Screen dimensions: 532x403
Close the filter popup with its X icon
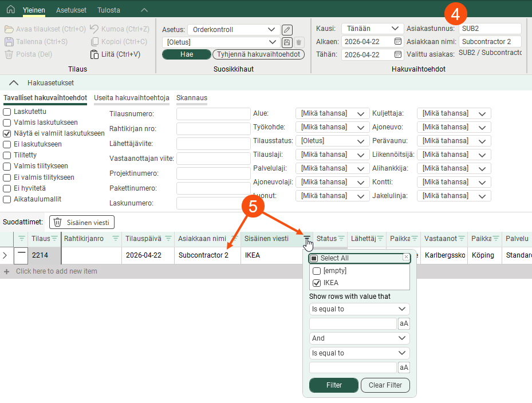pos(406,258)
